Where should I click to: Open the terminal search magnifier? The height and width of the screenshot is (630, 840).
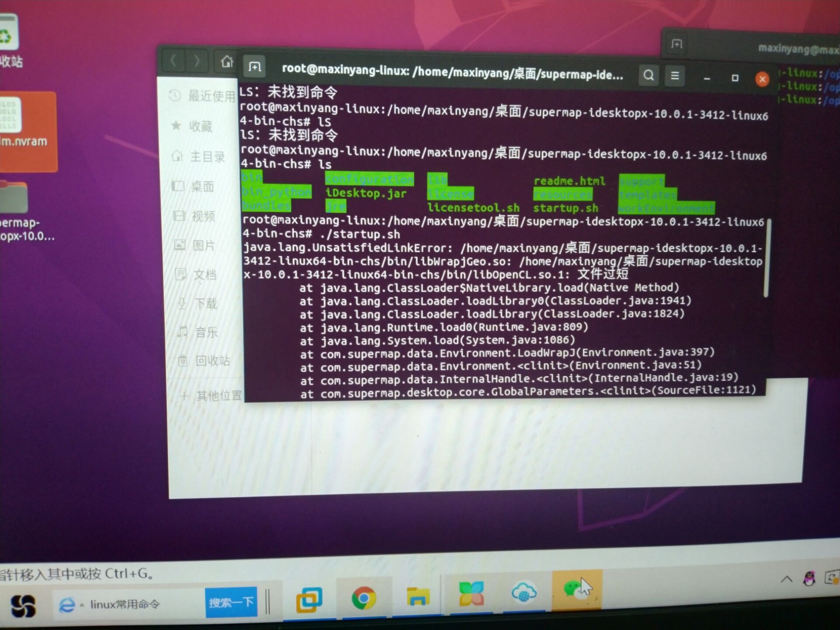click(x=649, y=75)
